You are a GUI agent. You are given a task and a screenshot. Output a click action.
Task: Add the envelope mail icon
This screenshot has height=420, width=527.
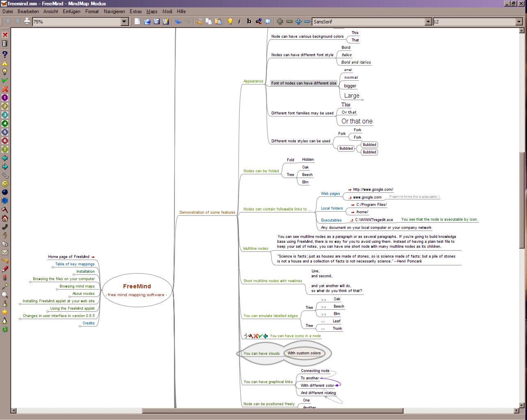click(x=5, y=252)
